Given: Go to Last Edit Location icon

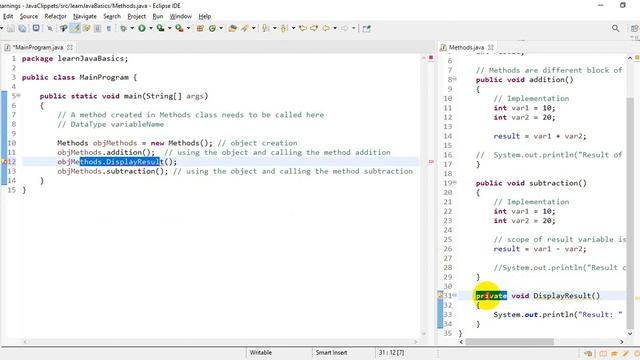Looking at the screenshot, I should pos(303,28).
